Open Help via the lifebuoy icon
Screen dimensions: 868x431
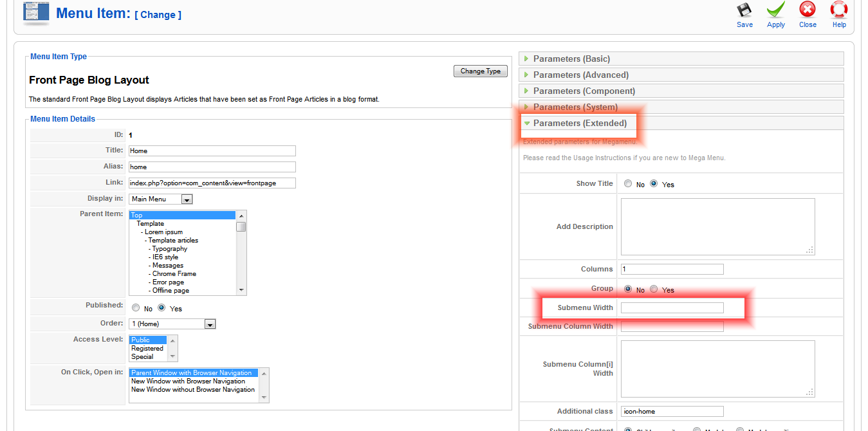point(839,10)
